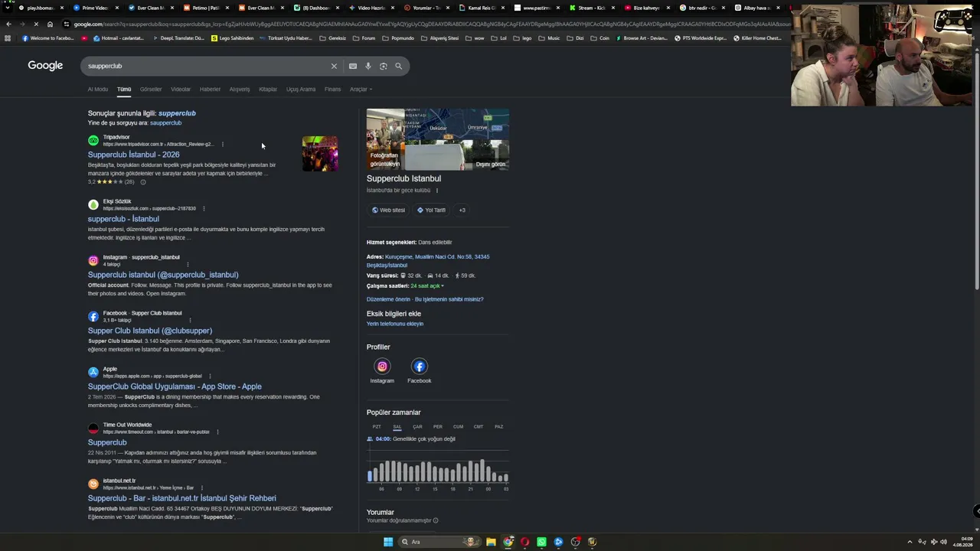The height and width of the screenshot is (551, 980).
Task: Open more options for Tripadvisor result
Action: coord(223,144)
